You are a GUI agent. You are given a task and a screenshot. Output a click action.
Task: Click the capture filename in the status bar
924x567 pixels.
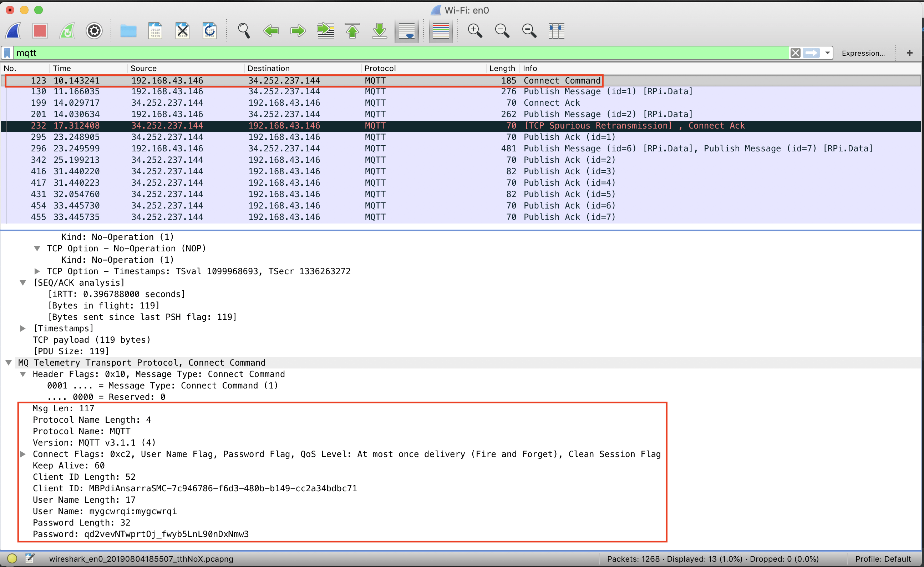141,559
